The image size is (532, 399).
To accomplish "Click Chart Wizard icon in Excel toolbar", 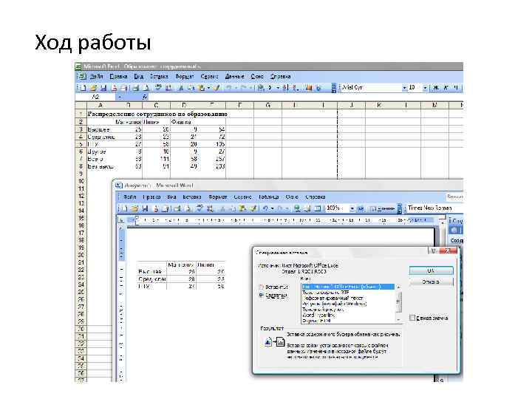I will 308,88.
